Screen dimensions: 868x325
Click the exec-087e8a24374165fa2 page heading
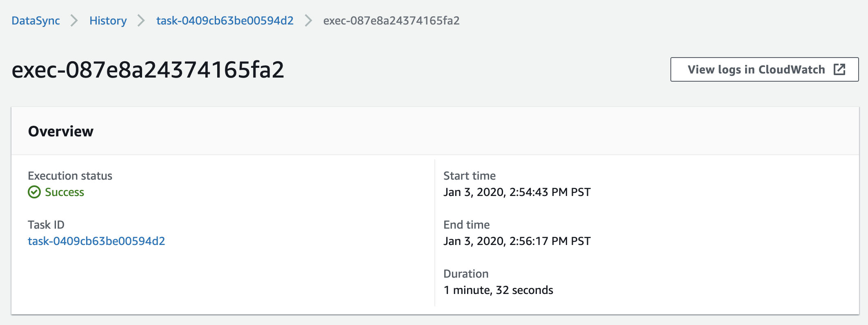148,69
